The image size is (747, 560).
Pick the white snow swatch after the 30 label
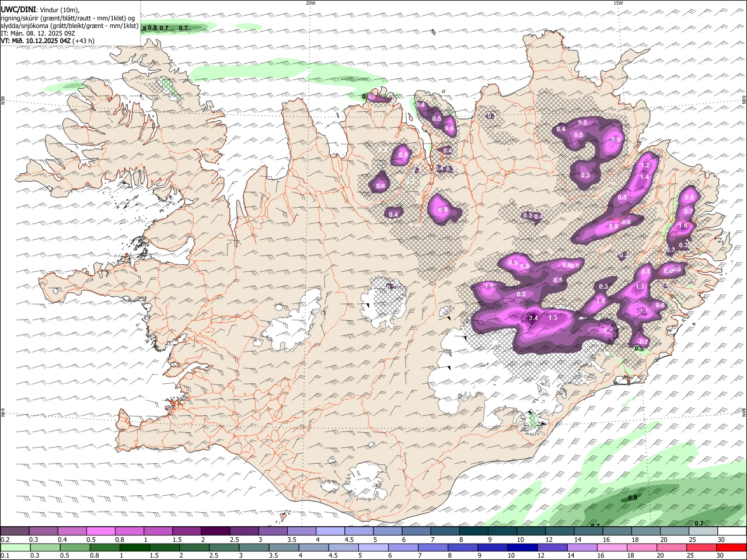731,531
